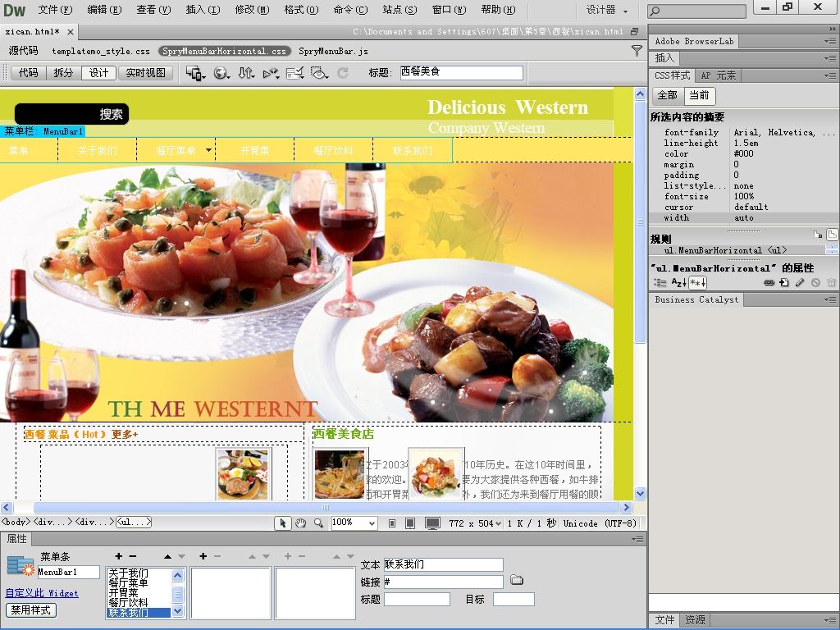Image resolution: width=840 pixels, height=630 pixels.
Task: Click the filter funnel icon for related files
Action: tap(637, 51)
